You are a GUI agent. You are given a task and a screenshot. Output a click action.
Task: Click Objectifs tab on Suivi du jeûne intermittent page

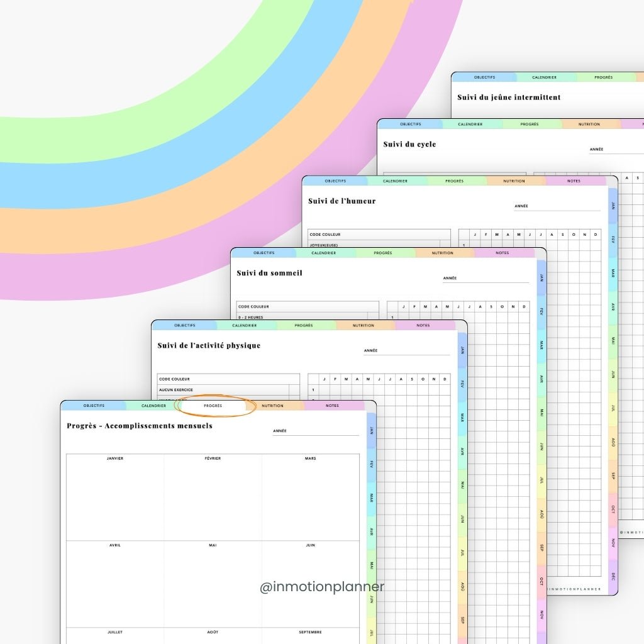pyautogui.click(x=484, y=77)
